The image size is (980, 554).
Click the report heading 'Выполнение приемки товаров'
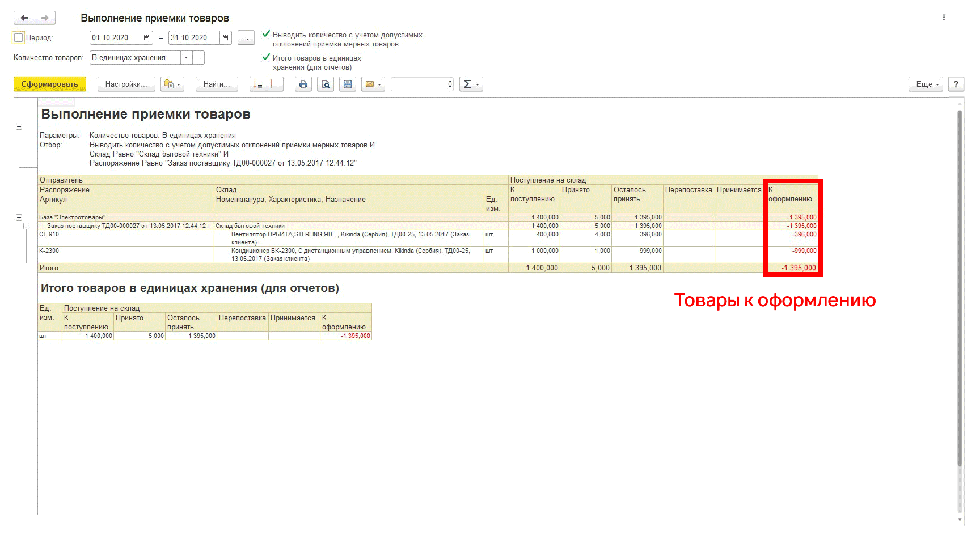[x=146, y=114]
